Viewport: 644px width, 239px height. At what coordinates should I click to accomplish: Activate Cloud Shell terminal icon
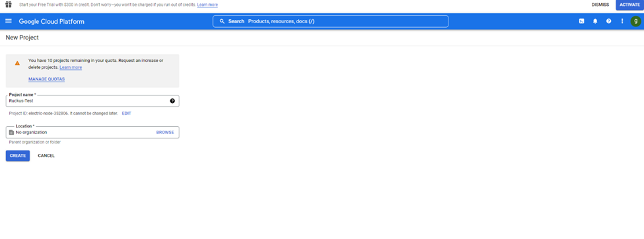[581, 21]
